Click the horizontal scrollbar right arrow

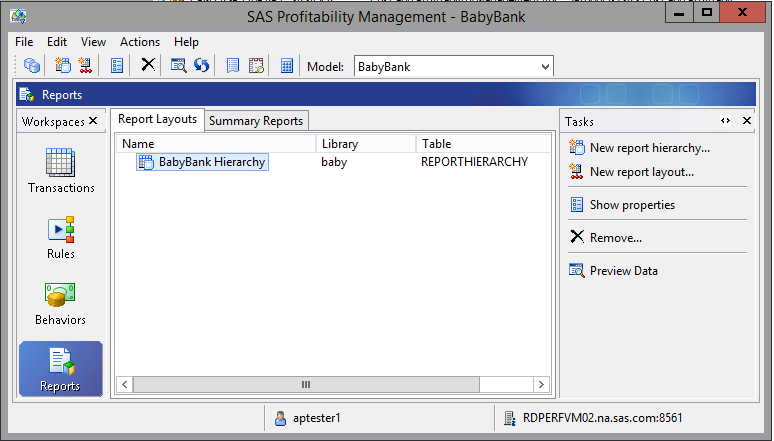[x=541, y=384]
